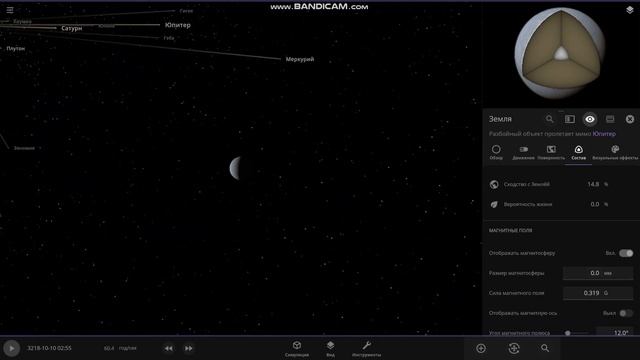
Task: Open the hamburger main menu
Action: pyautogui.click(x=10, y=10)
